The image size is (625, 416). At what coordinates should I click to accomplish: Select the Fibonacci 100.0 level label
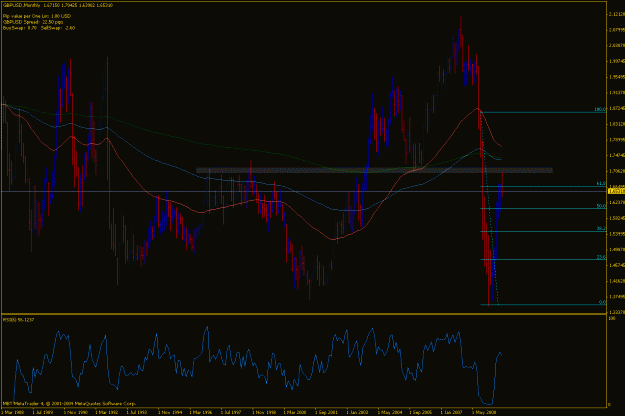pos(600,109)
